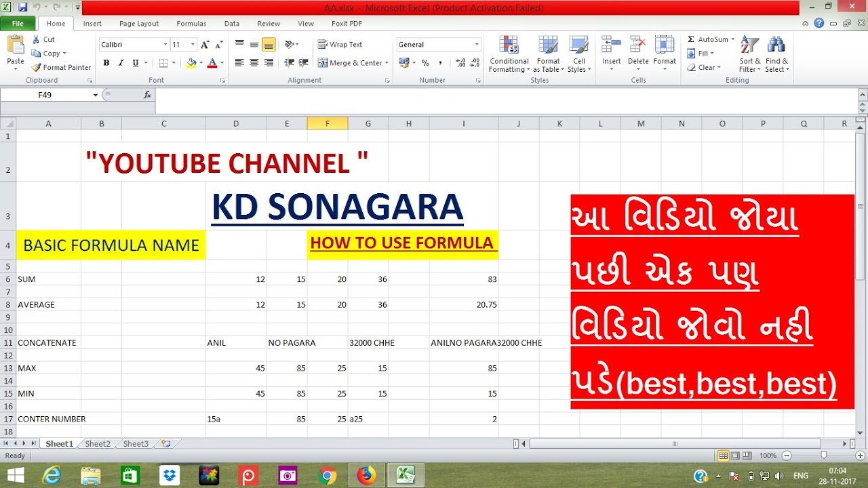The width and height of the screenshot is (868, 488).
Task: Click Decrease Decimal icon
Action: pyautogui.click(x=475, y=63)
